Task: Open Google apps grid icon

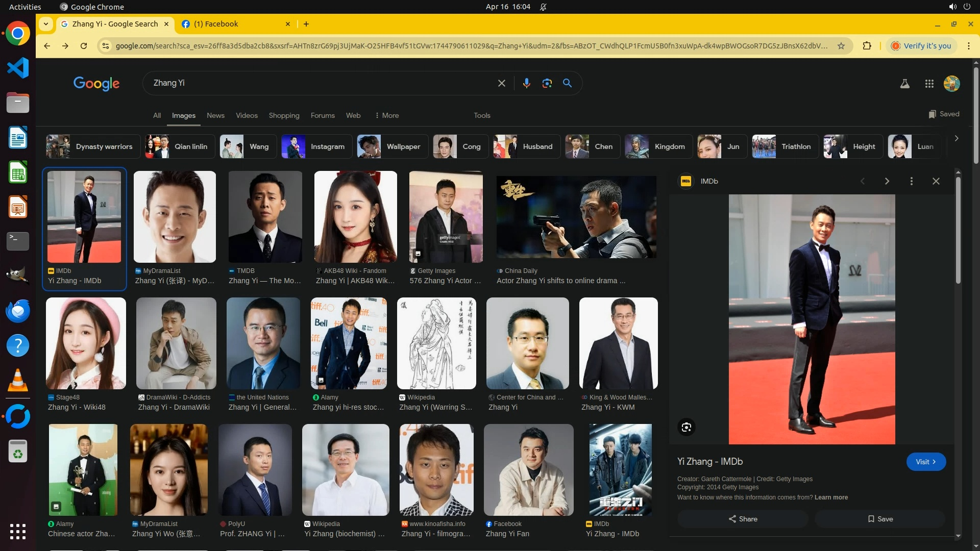Action: click(x=929, y=84)
